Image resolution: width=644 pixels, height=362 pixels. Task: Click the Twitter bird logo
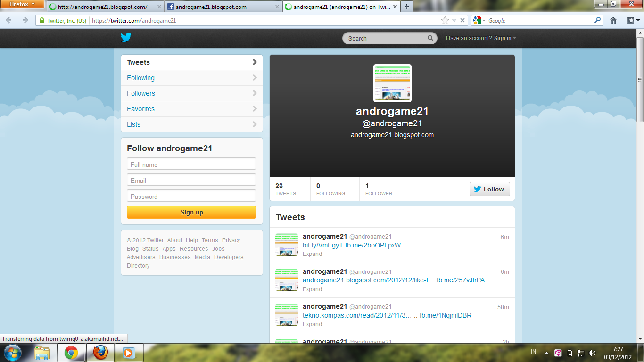tap(126, 38)
